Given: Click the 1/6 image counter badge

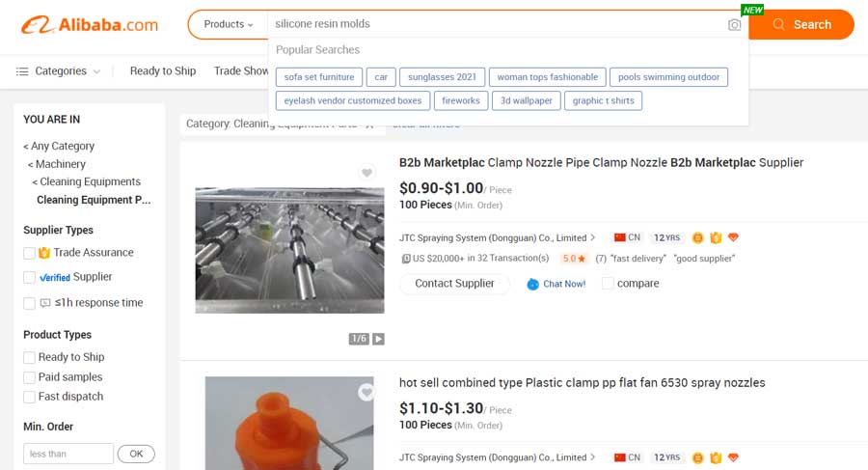Looking at the screenshot, I should tap(359, 339).
